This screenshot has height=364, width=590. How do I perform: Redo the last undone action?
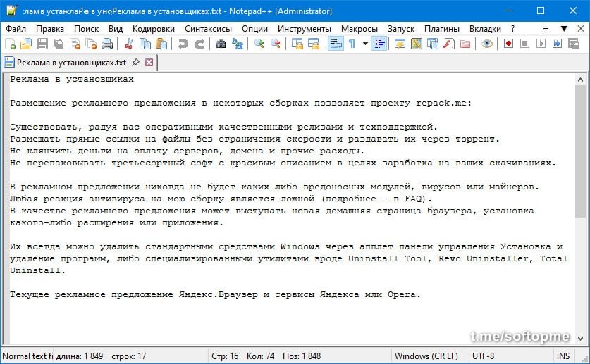pyautogui.click(x=199, y=44)
